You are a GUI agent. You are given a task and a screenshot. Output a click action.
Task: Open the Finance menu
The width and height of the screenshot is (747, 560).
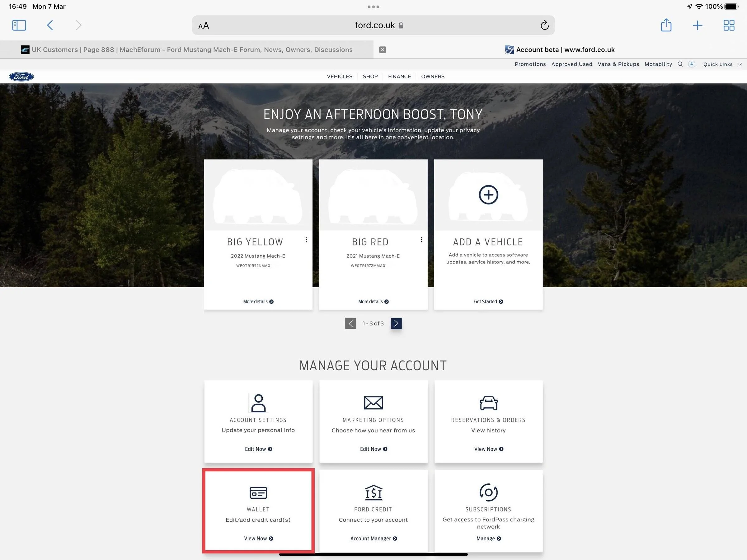[x=400, y=77]
